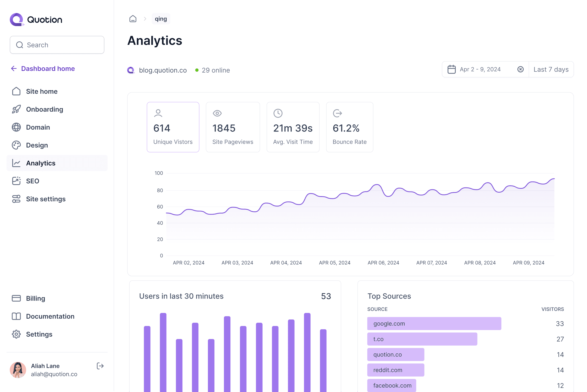Go back via Dashboard home link

[48, 68]
